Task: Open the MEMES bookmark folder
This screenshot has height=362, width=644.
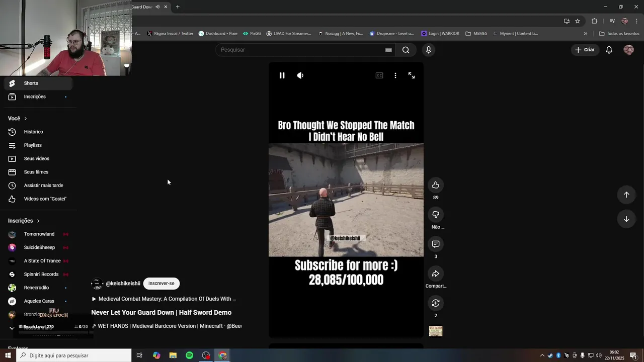Action: click(x=476, y=34)
